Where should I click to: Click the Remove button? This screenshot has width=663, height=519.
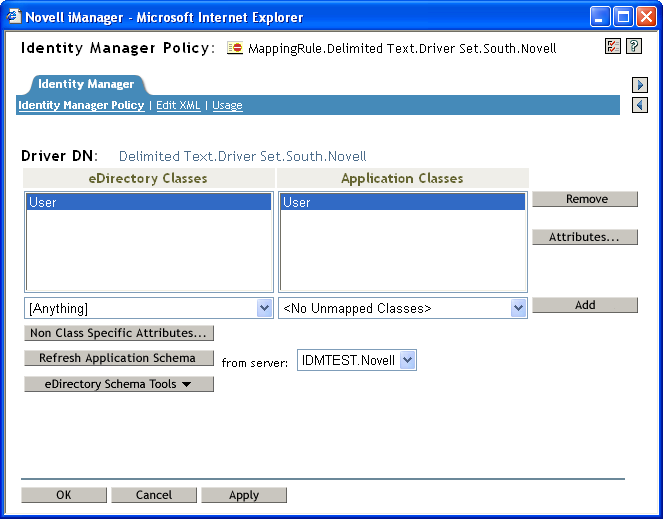click(x=585, y=199)
